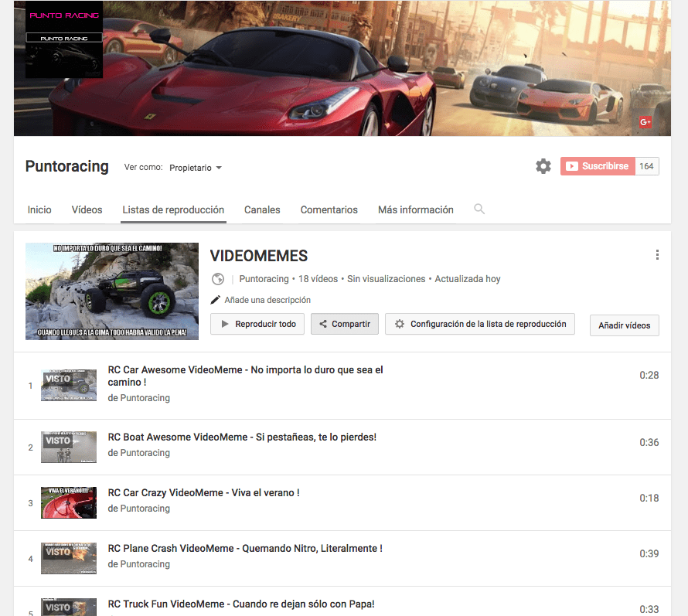Open thumbnail of RC Truck Fun VideoMeme
This screenshot has width=688, height=616.
click(69, 607)
